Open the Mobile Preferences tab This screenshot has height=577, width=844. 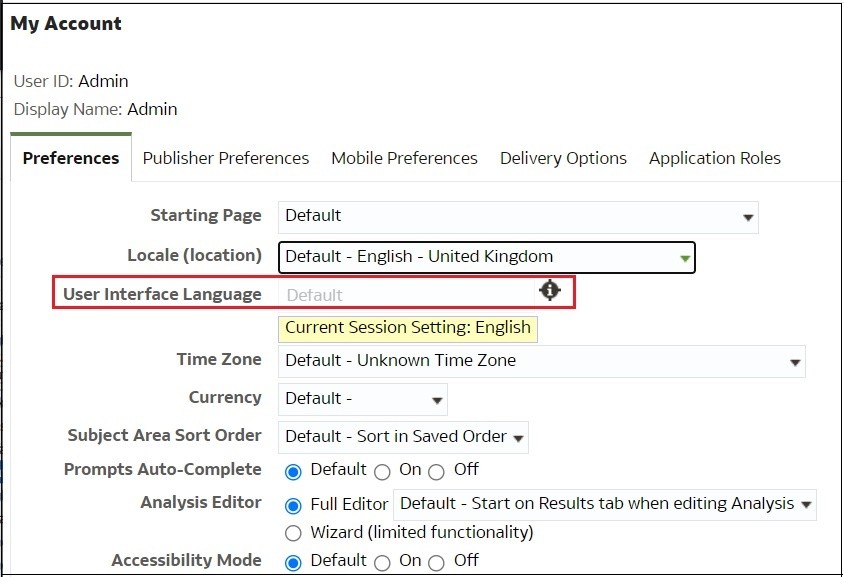[404, 158]
